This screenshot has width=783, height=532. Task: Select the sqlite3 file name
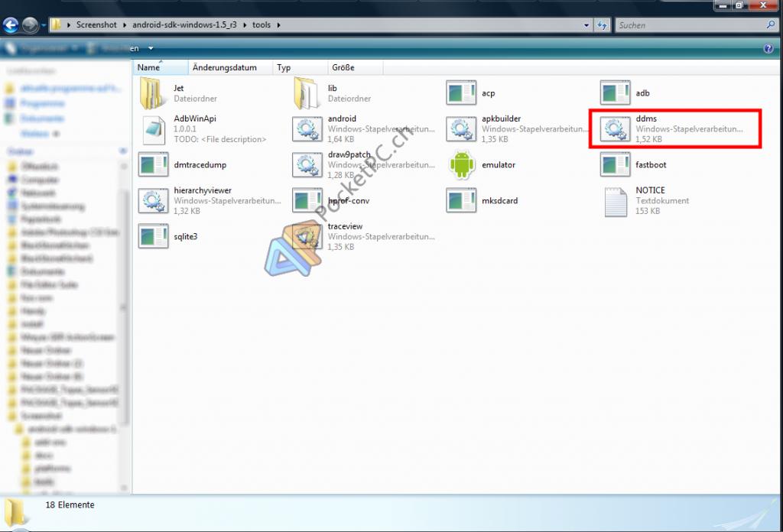coord(185,236)
